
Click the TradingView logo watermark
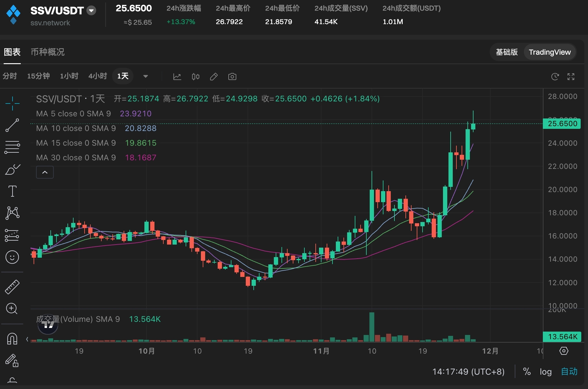[48, 325]
